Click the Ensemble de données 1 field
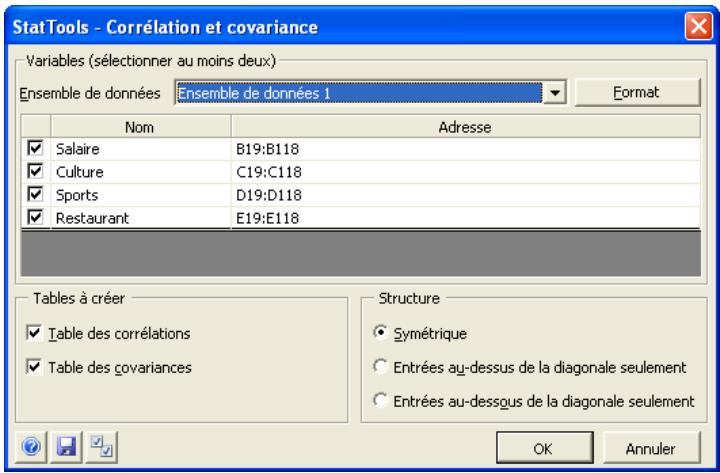Screen dimensions: 720x473 (359, 93)
